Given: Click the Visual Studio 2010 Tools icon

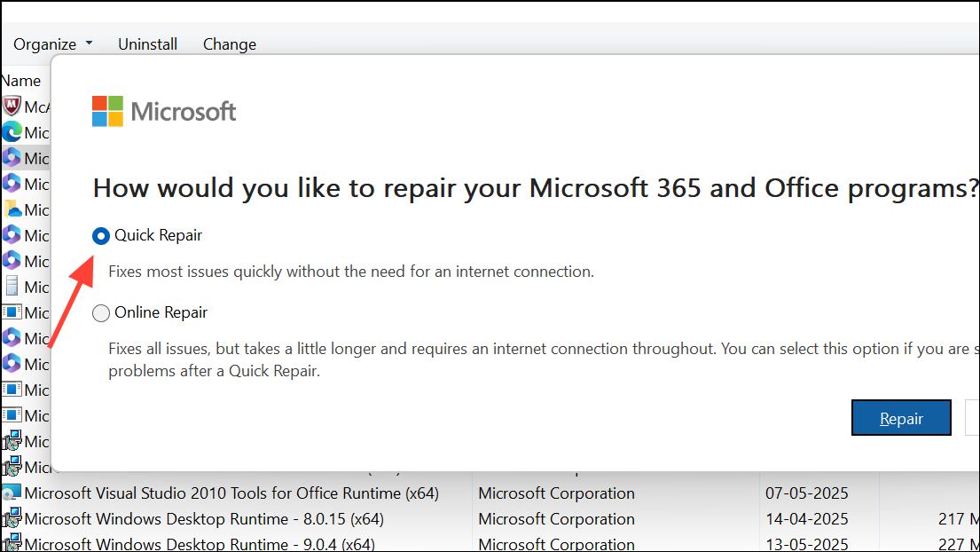Looking at the screenshot, I should [x=12, y=493].
